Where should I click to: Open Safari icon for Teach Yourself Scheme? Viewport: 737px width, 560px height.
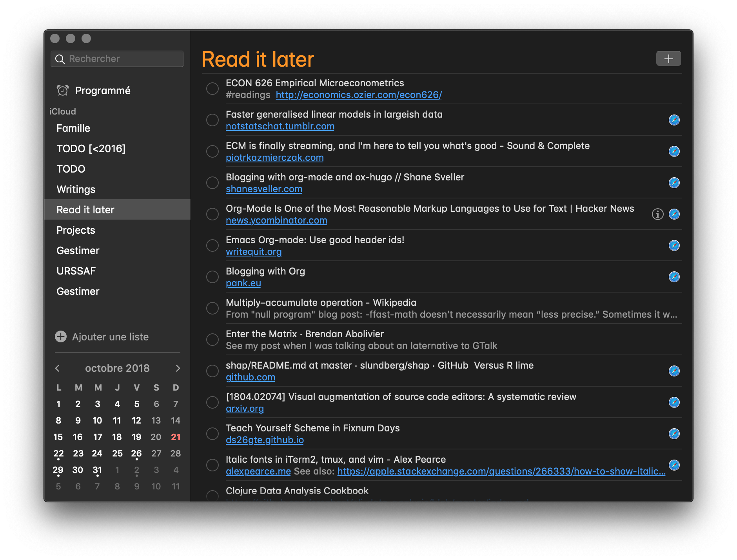click(x=674, y=434)
